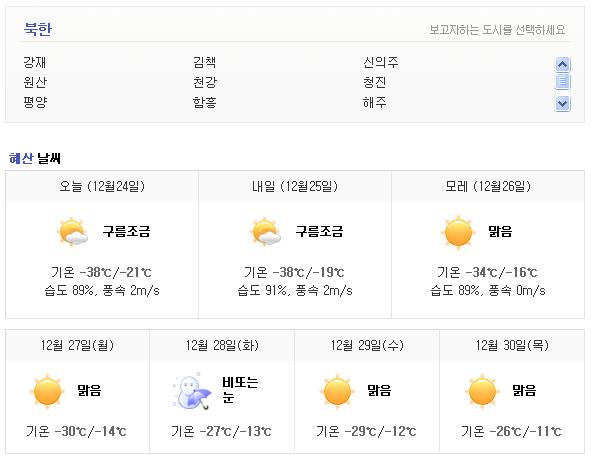Click the snowman icon for 12월 28일(화)

(x=191, y=391)
